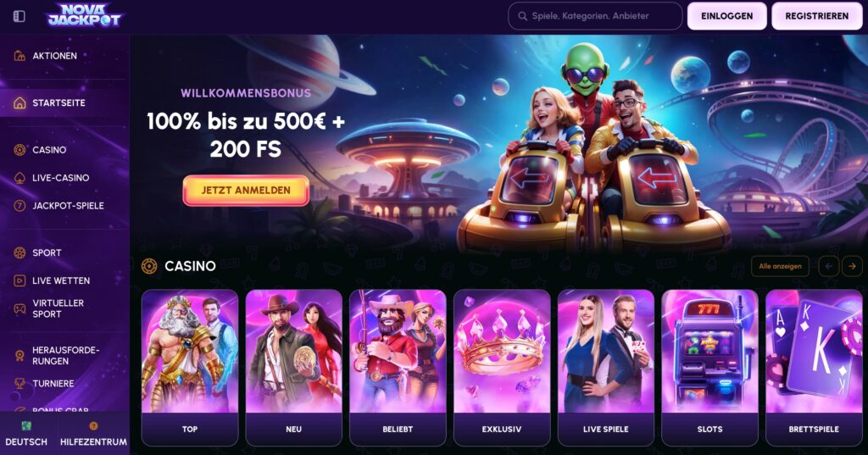Open Live-Casino from its spade icon
This screenshot has width=868, height=455.
click(19, 178)
